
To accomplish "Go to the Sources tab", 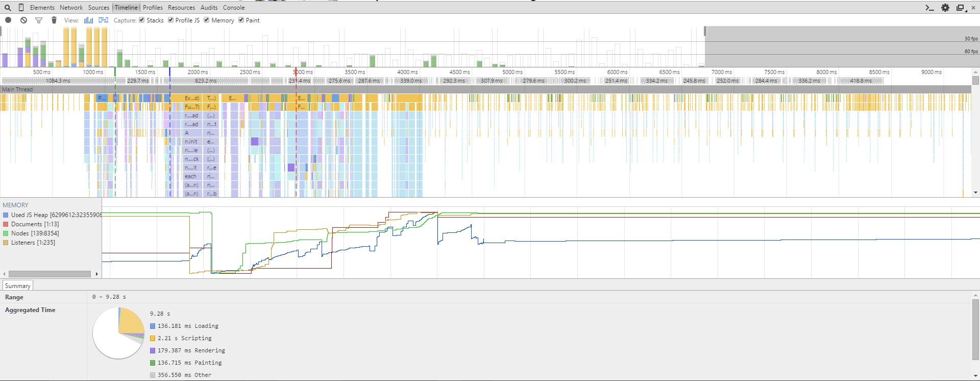I will [99, 8].
